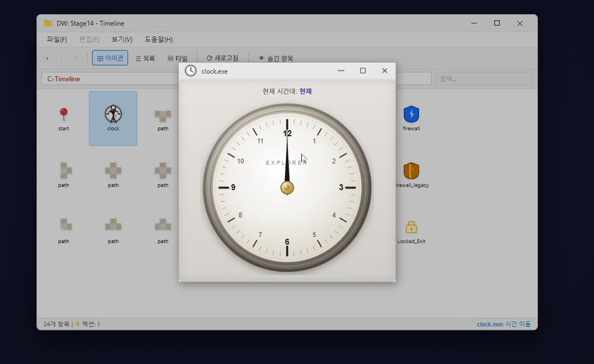The height and width of the screenshot is (364, 594).
Task: Click the 액션: 1 status bar entry
Action: pyautogui.click(x=91, y=324)
